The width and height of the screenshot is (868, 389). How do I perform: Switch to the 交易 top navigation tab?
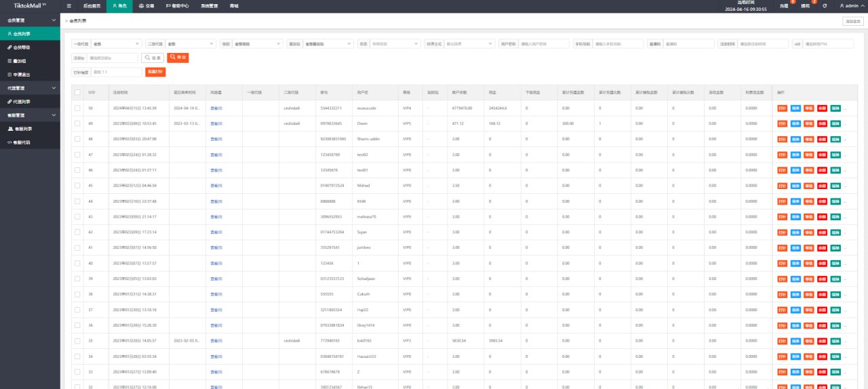coord(146,5)
